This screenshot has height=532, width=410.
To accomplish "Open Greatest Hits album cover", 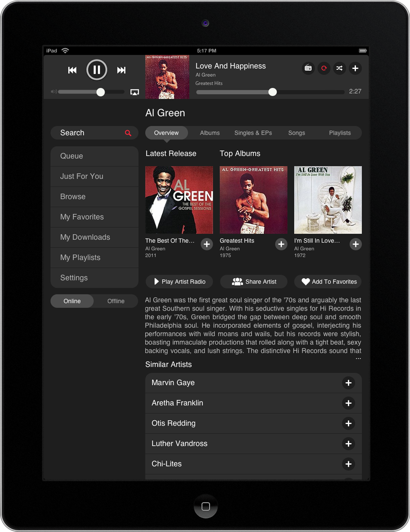I will [253, 200].
